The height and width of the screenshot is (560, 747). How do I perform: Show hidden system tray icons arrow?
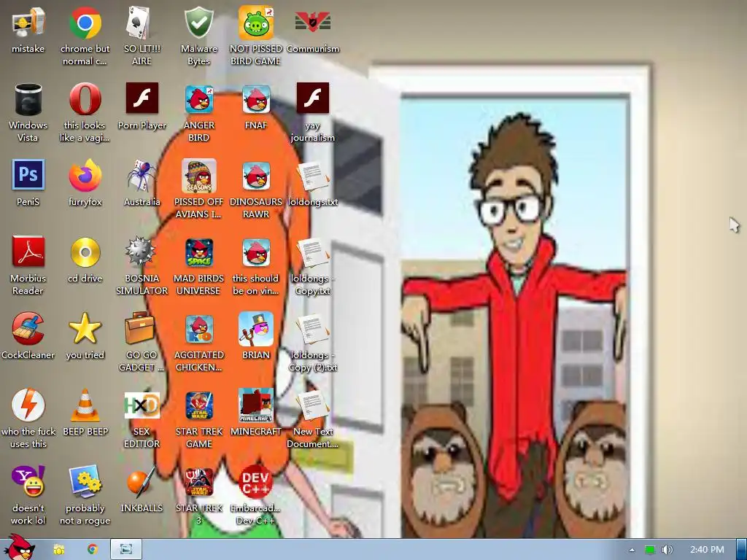(x=632, y=550)
